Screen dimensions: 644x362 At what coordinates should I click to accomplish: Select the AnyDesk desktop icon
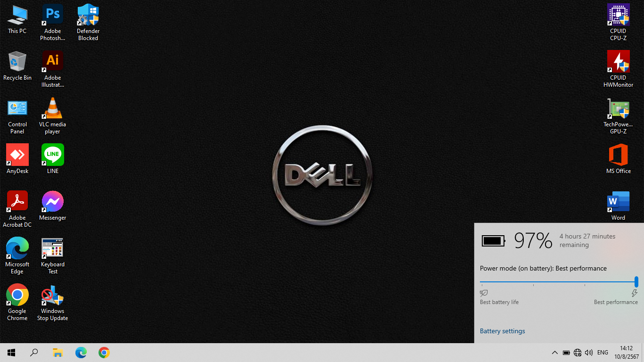(x=17, y=159)
